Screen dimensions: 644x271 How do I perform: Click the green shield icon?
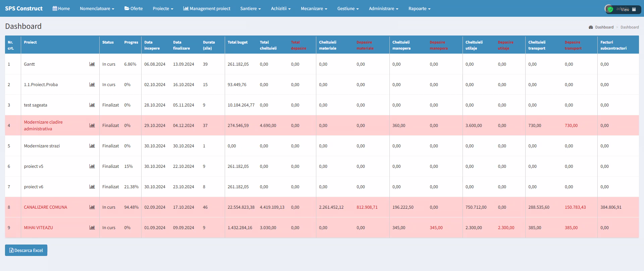[x=610, y=9]
